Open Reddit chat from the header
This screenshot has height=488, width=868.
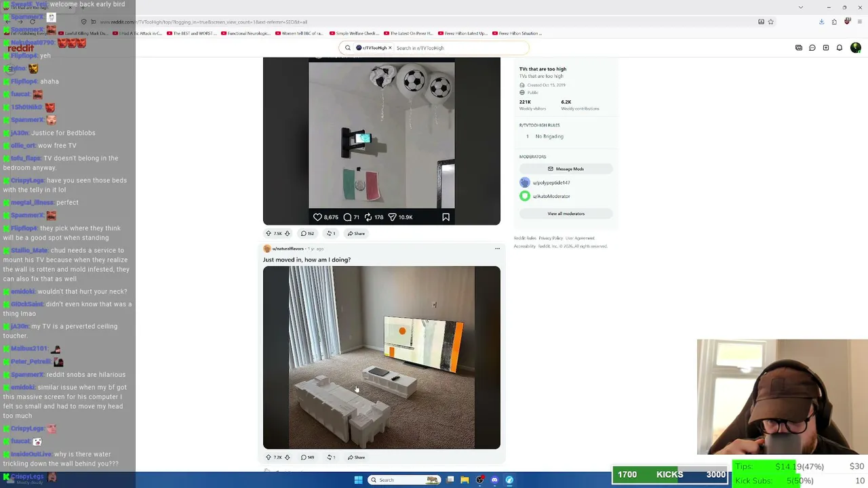pyautogui.click(x=812, y=48)
